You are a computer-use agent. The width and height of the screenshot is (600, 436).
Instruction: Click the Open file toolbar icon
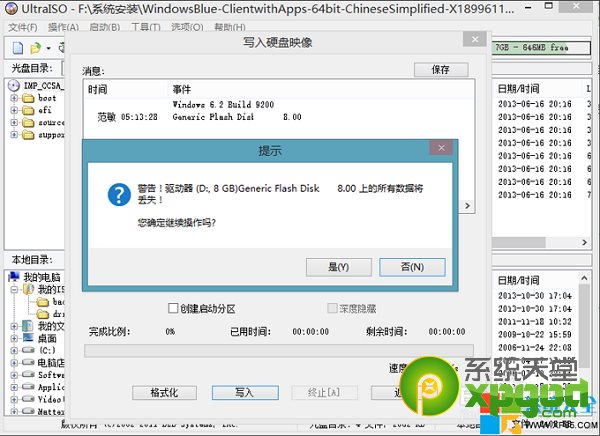35,48
